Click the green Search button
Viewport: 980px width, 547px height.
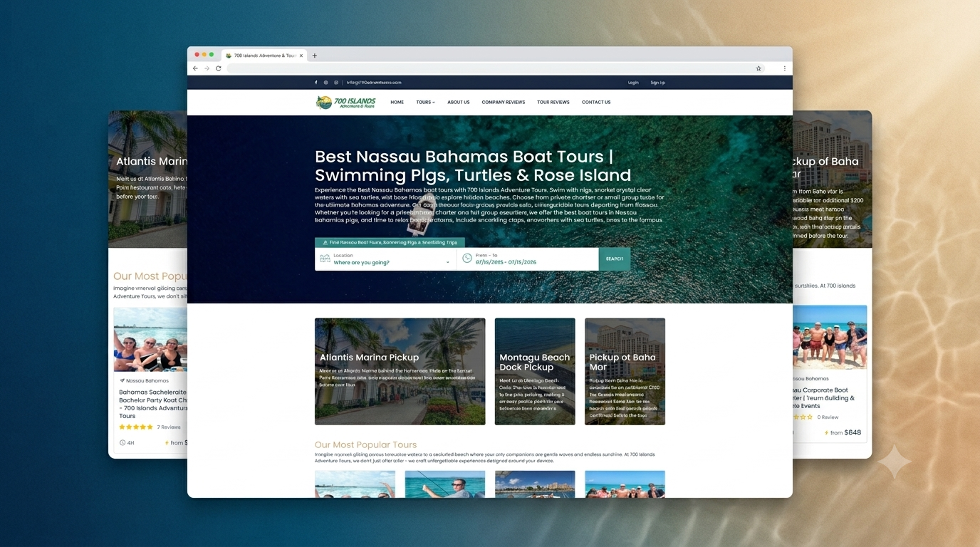pyautogui.click(x=615, y=259)
